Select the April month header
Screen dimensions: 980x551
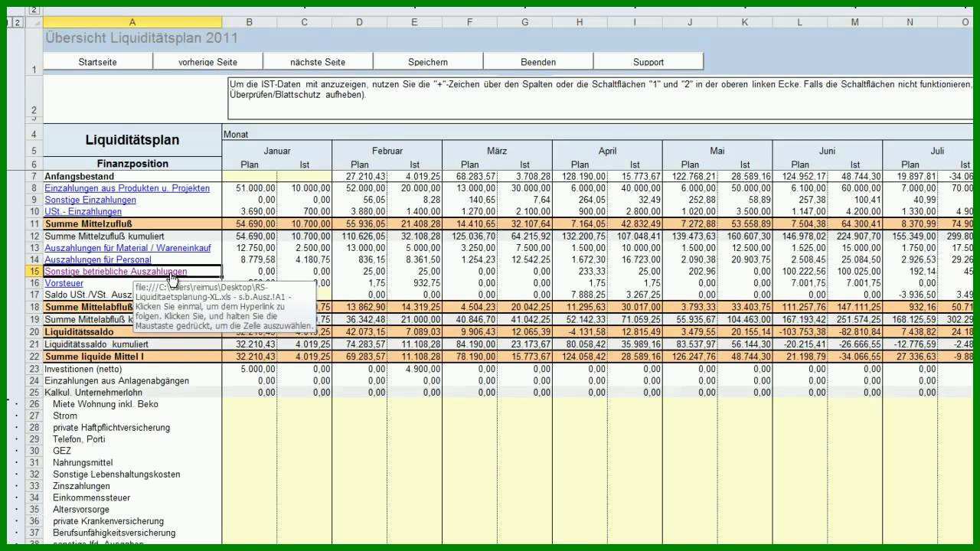pyautogui.click(x=608, y=151)
